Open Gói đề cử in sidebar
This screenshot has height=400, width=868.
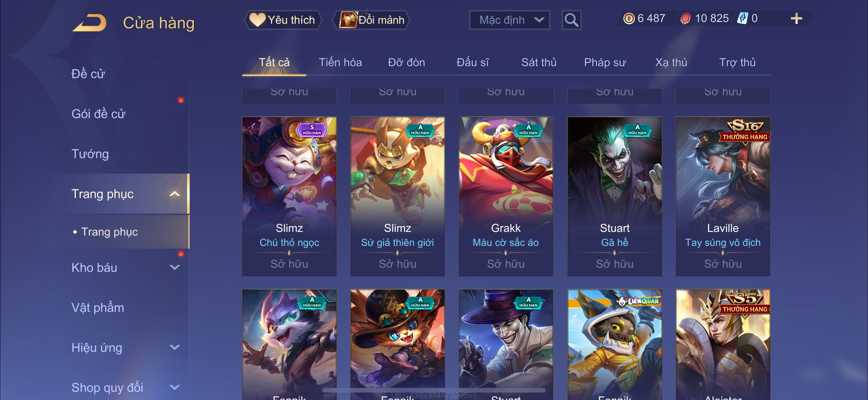coord(98,114)
